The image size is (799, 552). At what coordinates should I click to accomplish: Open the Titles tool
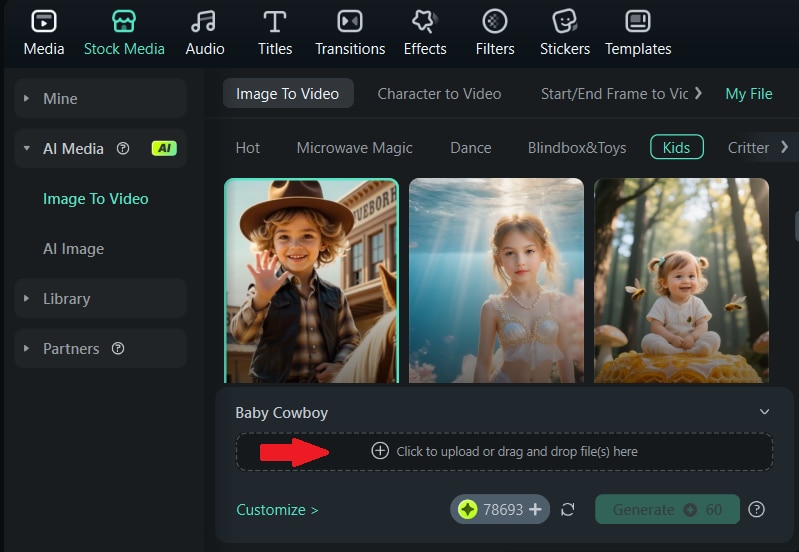[275, 33]
